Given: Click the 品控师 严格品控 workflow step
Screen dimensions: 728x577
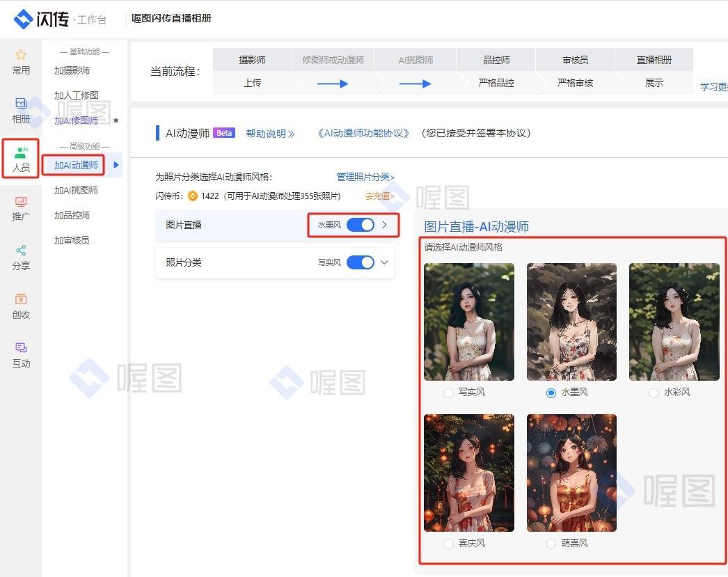Looking at the screenshot, I should pos(496,71).
